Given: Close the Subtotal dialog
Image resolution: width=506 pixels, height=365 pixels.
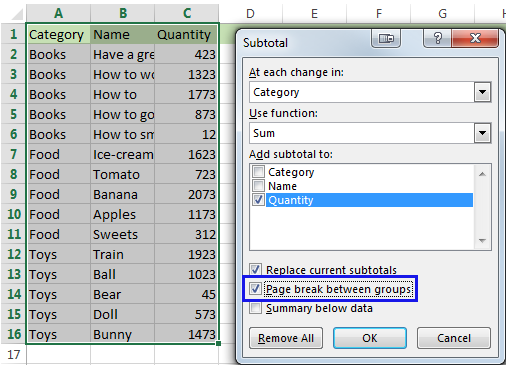Looking at the screenshot, I should pyautogui.click(x=475, y=38).
